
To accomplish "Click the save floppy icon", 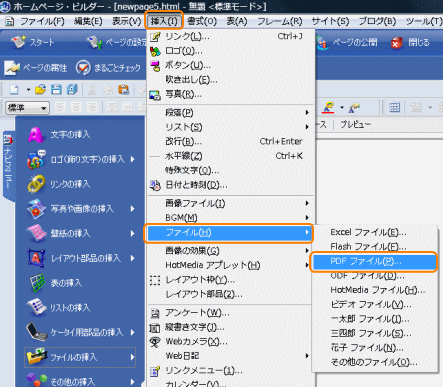I will pos(56,89).
